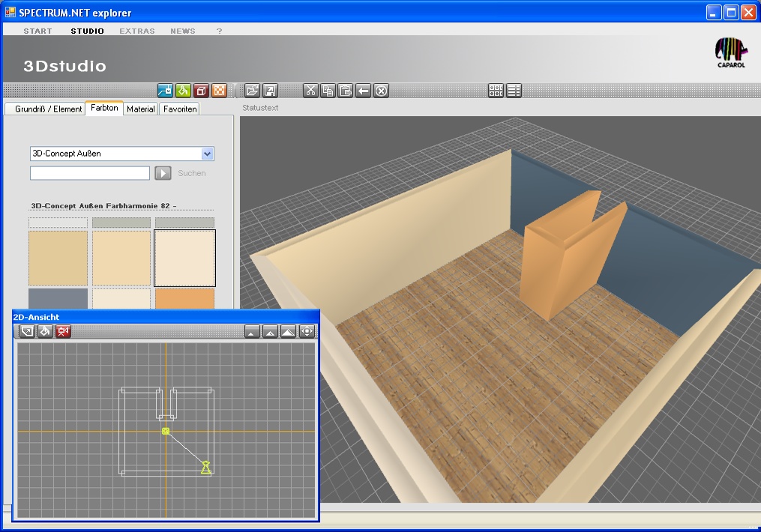
Task: Click the left arrow undo icon
Action: [364, 91]
